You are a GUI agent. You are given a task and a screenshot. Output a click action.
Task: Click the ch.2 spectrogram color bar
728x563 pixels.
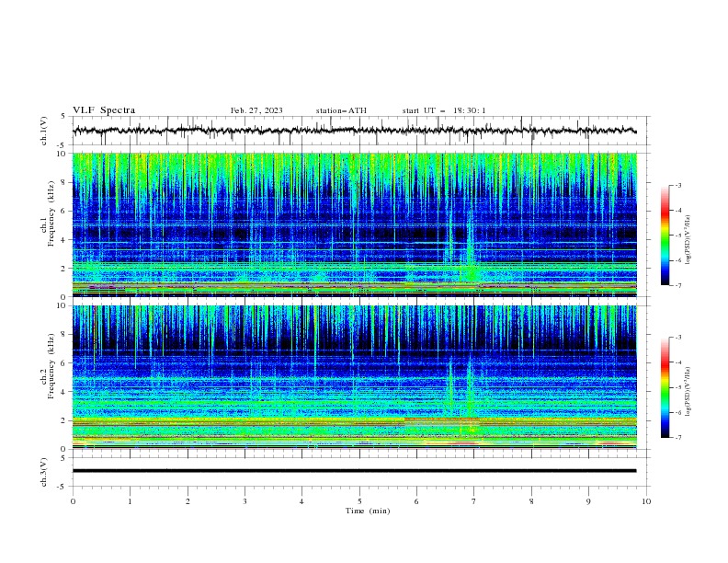pos(665,387)
